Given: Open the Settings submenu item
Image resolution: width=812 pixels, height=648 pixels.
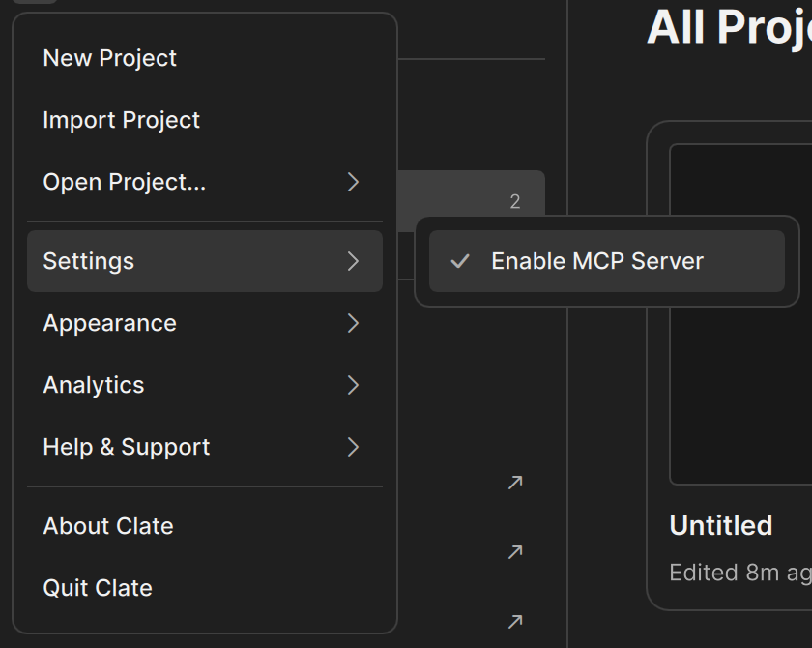Looking at the screenshot, I should (205, 261).
